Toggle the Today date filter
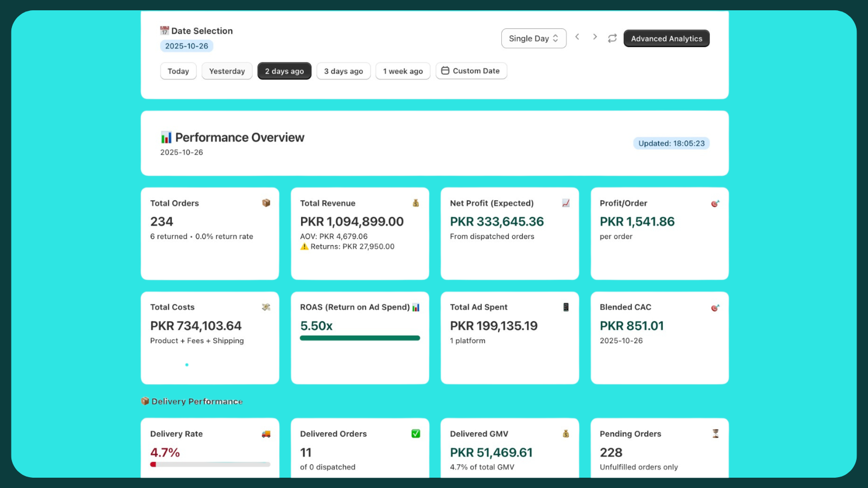The width and height of the screenshot is (868, 488). pos(178,71)
